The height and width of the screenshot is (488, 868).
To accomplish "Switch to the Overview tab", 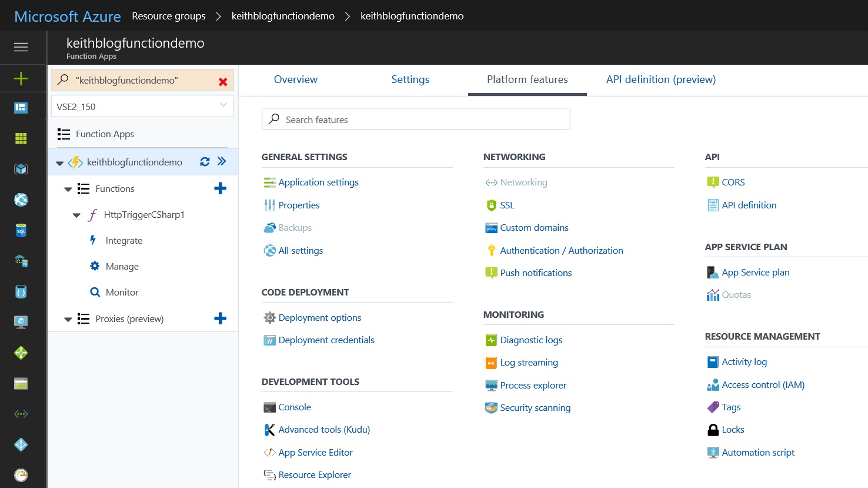I will (295, 79).
